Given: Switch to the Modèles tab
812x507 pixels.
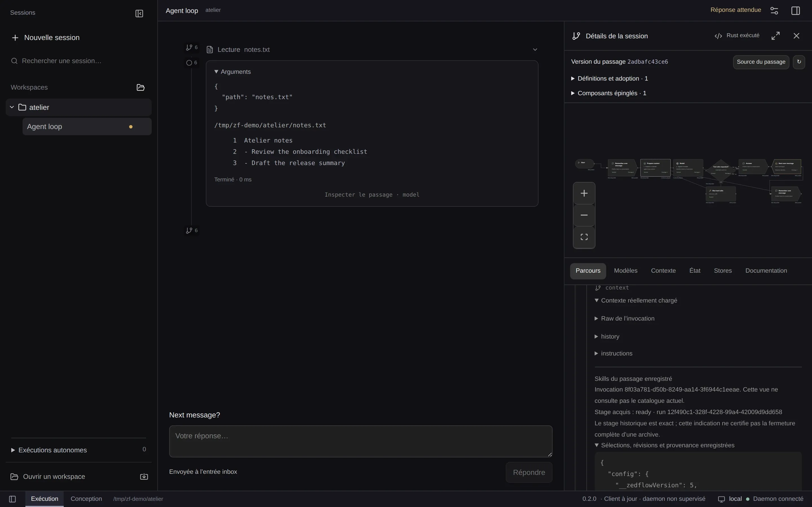Looking at the screenshot, I should pos(625,271).
